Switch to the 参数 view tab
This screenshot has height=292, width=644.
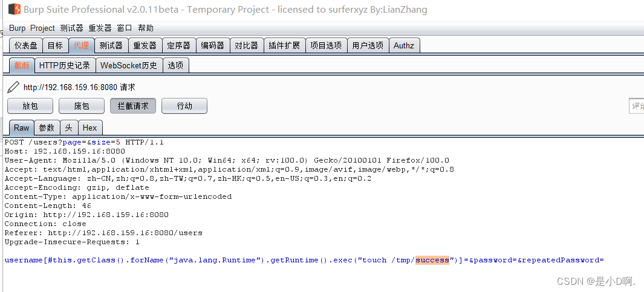click(47, 128)
